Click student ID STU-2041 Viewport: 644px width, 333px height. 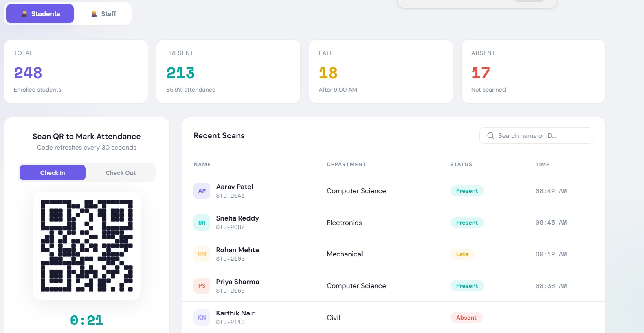pos(230,196)
